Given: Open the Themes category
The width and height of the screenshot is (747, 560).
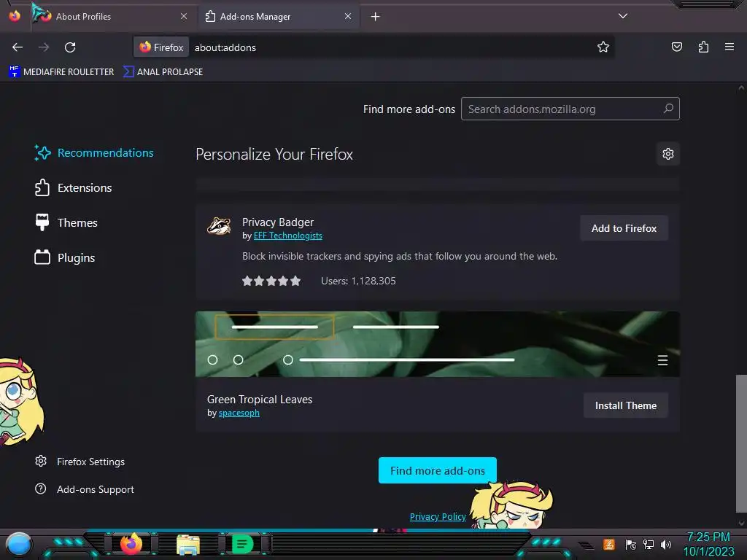Looking at the screenshot, I should coord(66,222).
